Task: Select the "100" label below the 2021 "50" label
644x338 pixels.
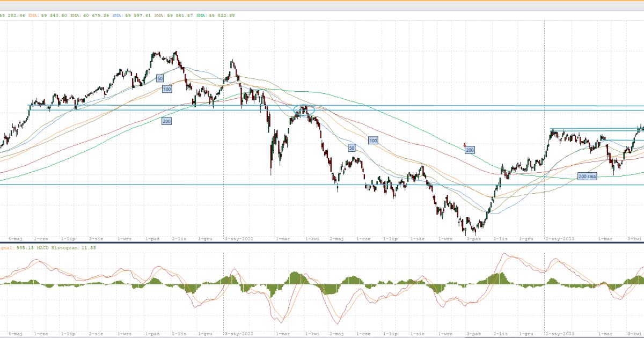Action: (x=167, y=89)
